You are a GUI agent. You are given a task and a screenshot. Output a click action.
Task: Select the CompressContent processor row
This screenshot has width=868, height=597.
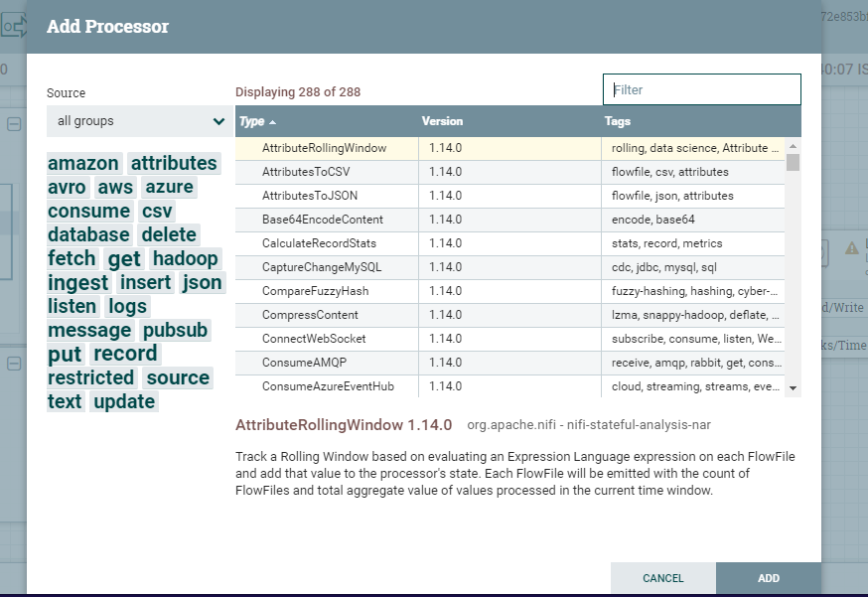click(x=509, y=315)
